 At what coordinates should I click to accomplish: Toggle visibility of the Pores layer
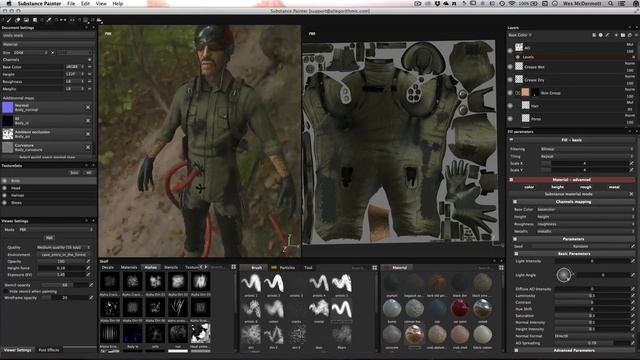point(510,119)
